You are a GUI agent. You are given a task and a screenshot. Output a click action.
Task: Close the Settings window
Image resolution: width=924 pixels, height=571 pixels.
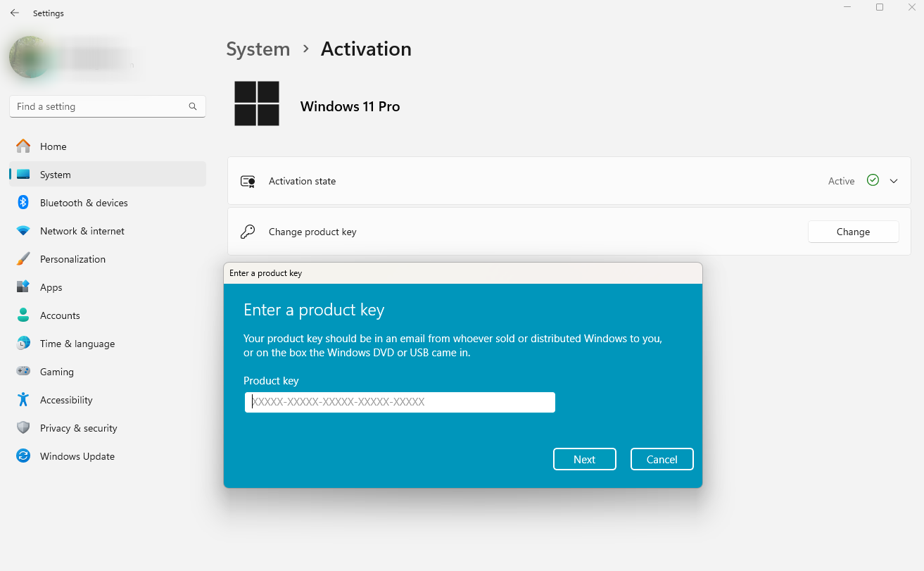pos(911,7)
